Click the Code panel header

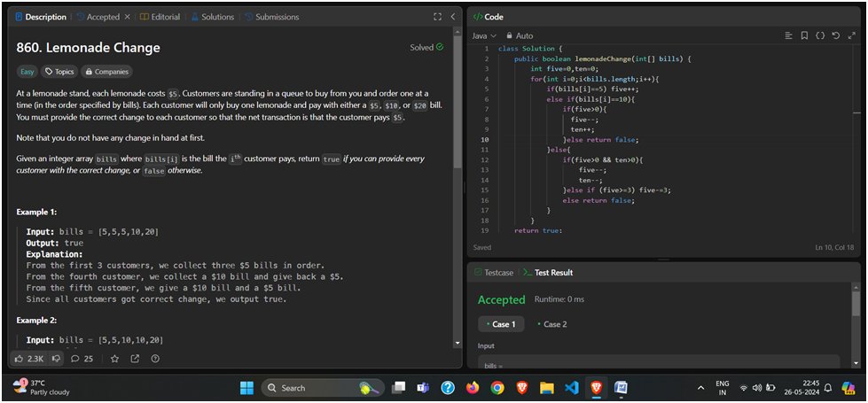[488, 17]
